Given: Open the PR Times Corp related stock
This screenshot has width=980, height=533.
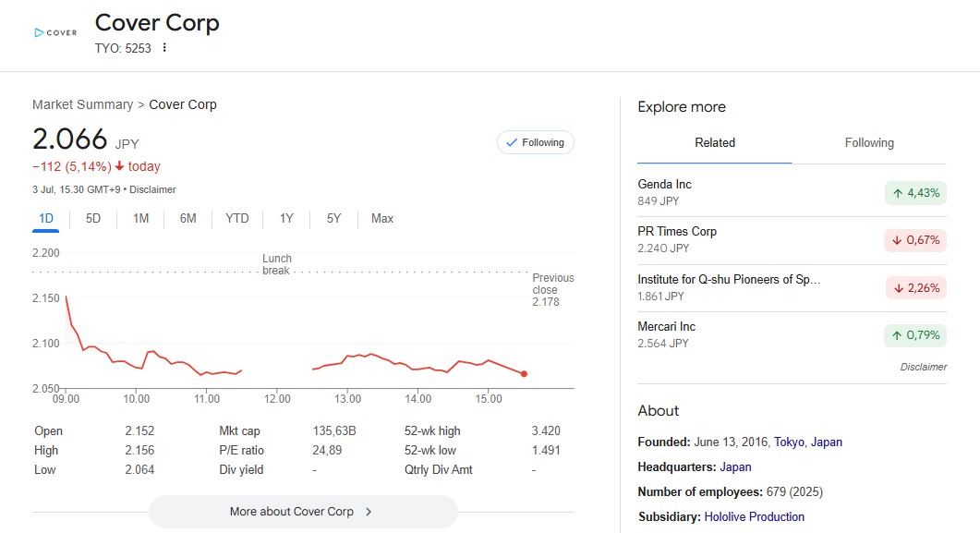Looking at the screenshot, I should point(792,240).
